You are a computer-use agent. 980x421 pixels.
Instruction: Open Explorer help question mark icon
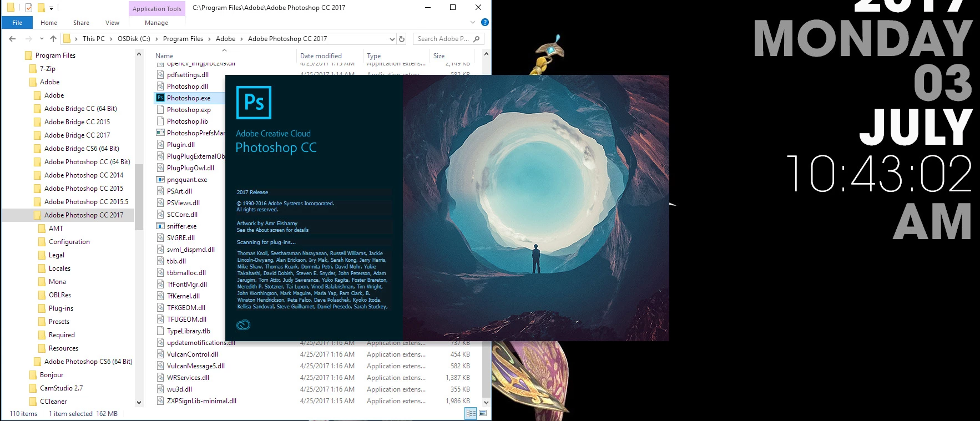(484, 23)
